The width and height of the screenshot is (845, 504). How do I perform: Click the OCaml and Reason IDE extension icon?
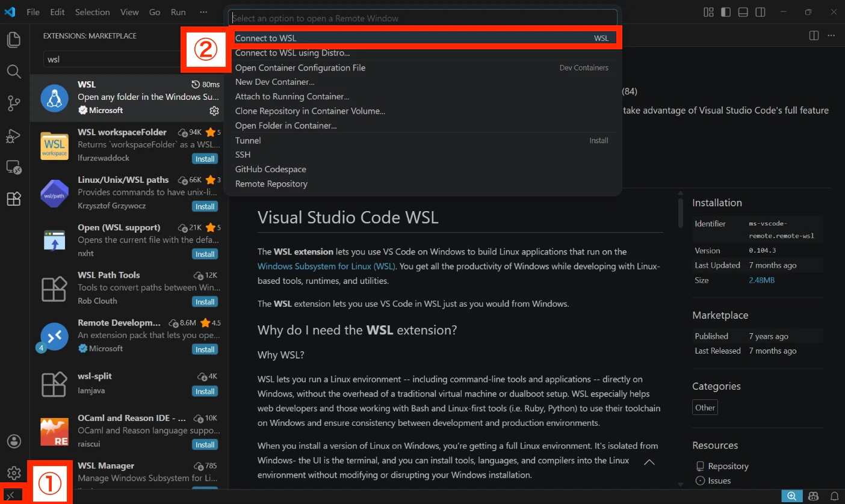tap(54, 432)
